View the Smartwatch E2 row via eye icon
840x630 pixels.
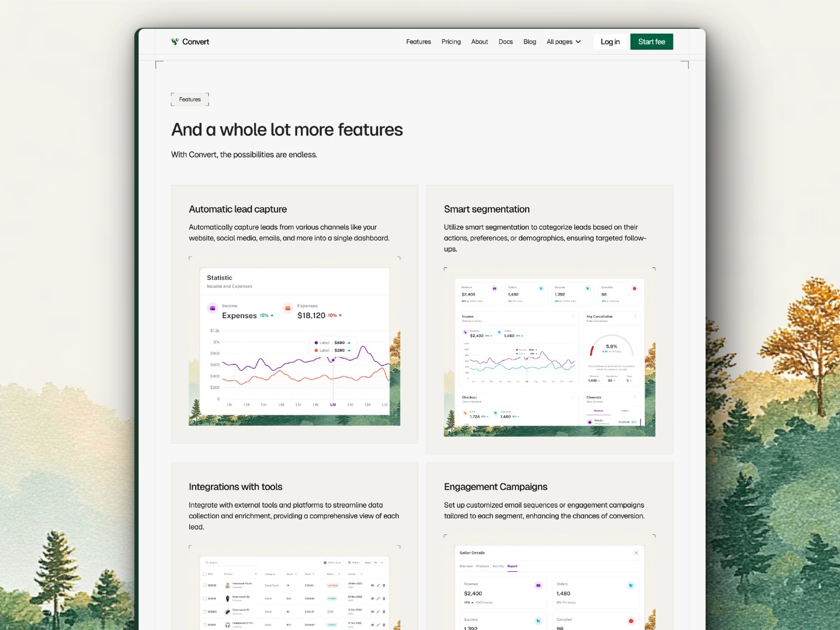(x=372, y=598)
